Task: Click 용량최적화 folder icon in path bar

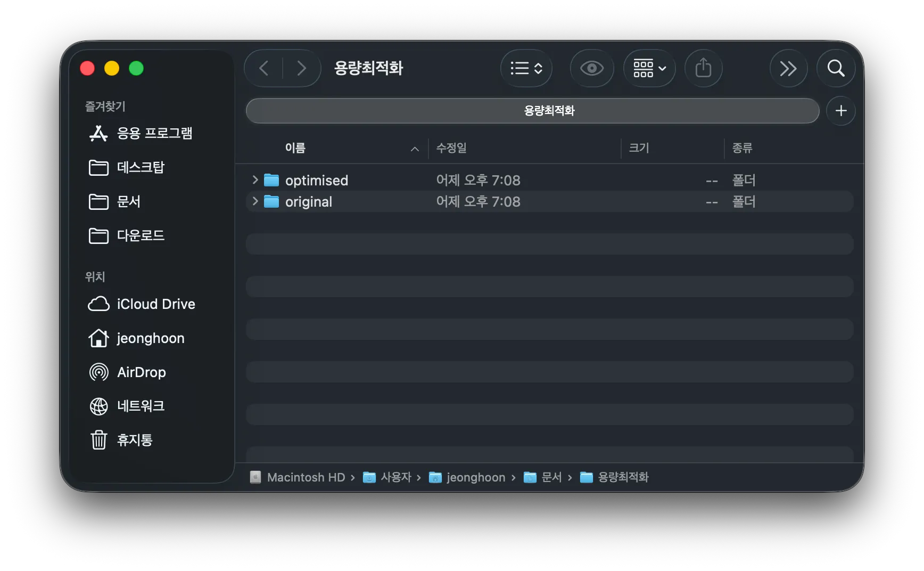Action: coord(587,477)
